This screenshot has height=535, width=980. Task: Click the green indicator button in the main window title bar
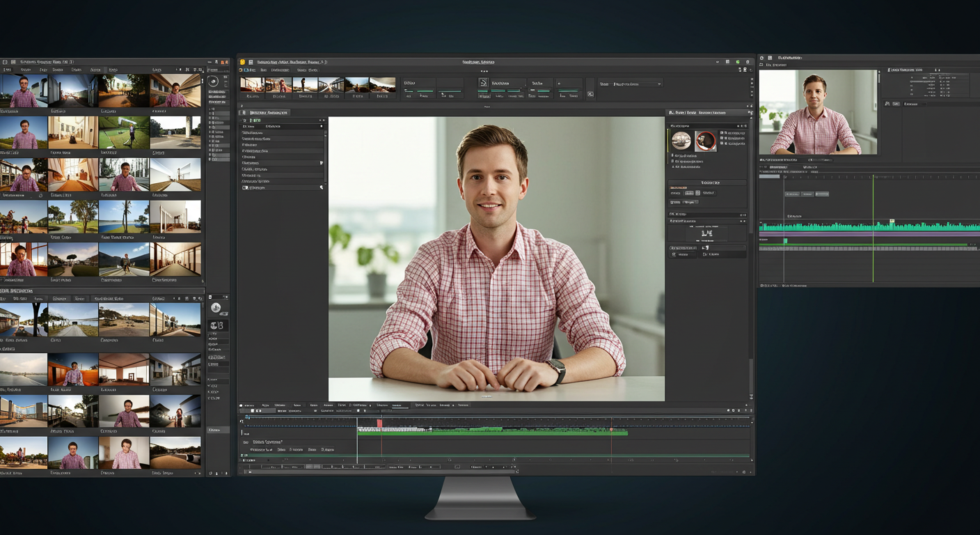pos(738,62)
